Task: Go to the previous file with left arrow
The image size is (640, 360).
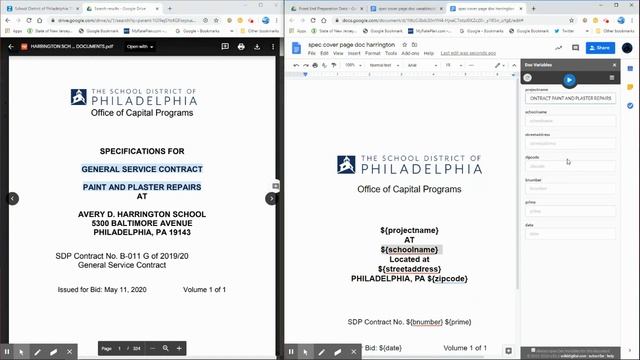Action: pyautogui.click(x=13, y=198)
